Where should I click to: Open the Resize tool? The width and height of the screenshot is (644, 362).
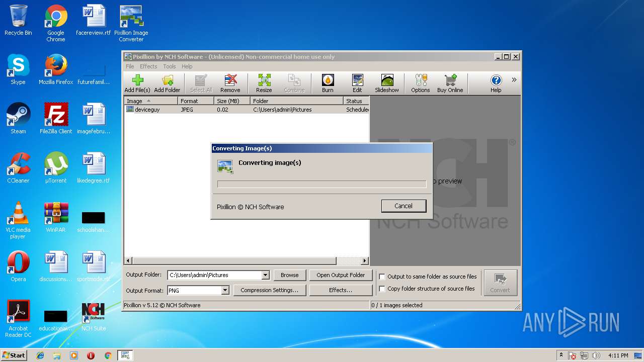(264, 83)
